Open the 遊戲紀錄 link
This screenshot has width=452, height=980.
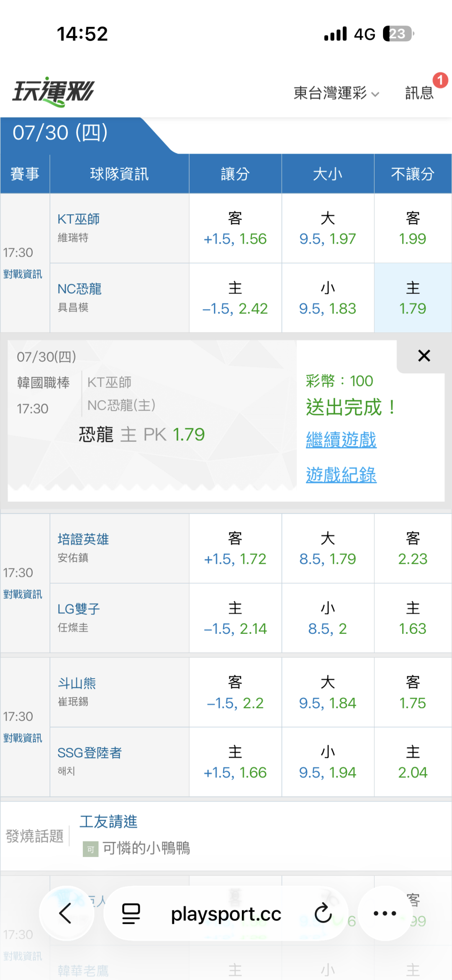[341, 475]
